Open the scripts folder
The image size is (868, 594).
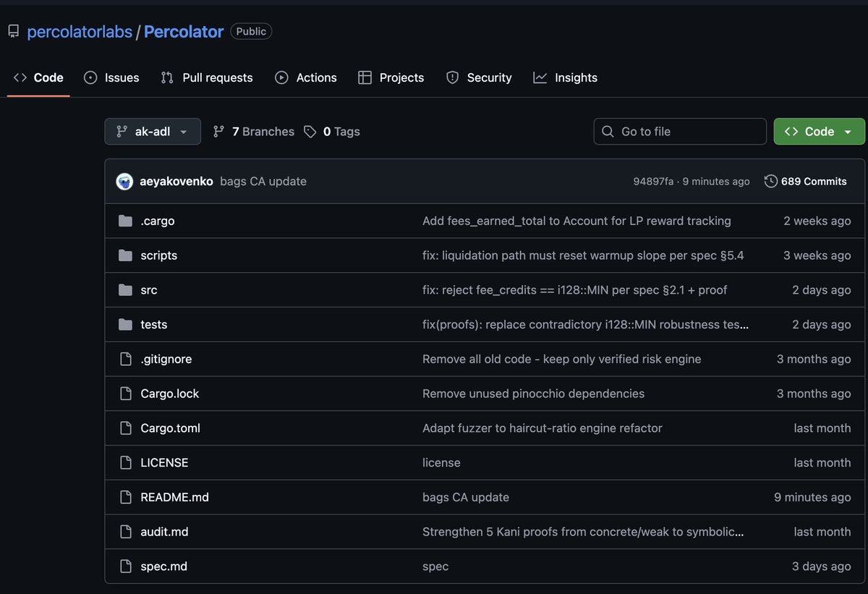[159, 255]
